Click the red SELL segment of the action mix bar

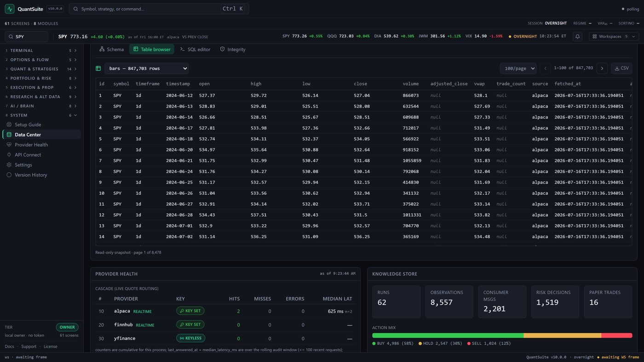click(617, 335)
